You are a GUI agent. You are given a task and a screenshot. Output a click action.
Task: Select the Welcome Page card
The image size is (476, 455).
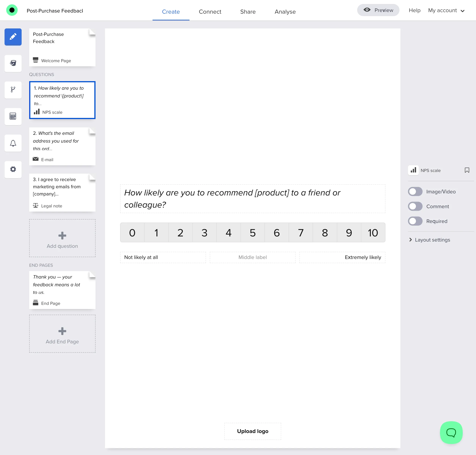click(x=62, y=47)
